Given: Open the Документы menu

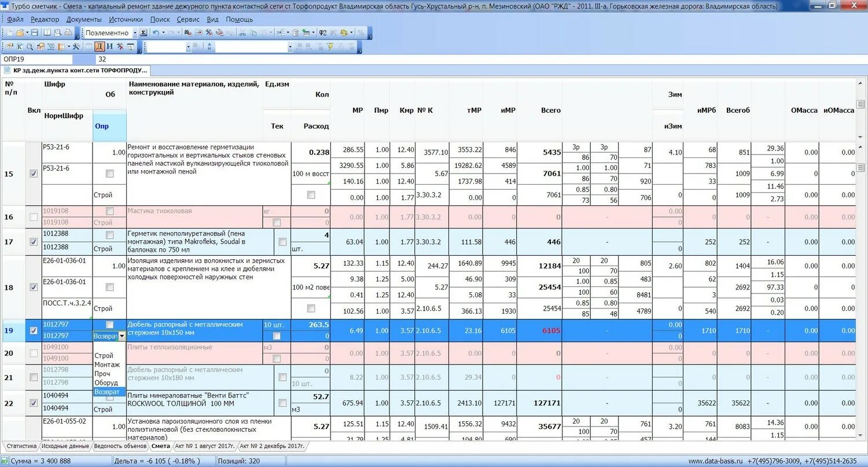Looking at the screenshot, I should click(84, 19).
